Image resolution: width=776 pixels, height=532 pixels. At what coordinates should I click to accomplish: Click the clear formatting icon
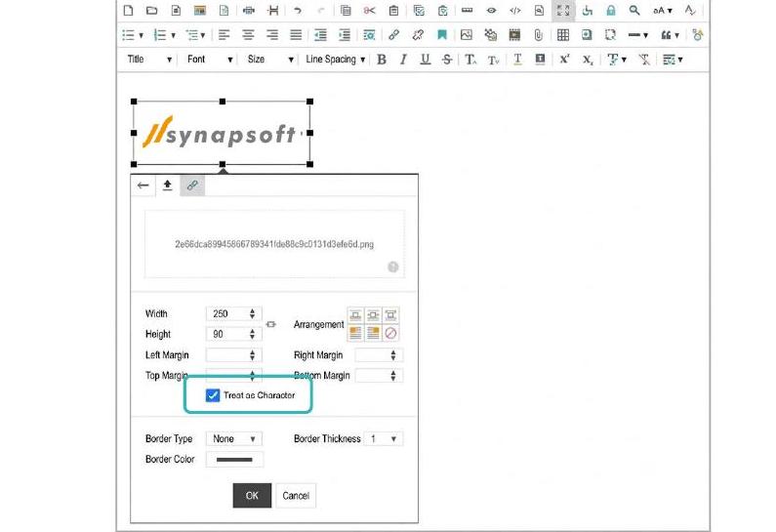click(x=644, y=60)
